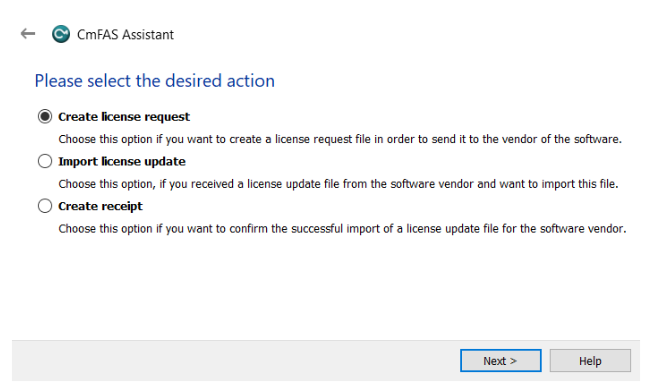This screenshot has height=384, width=665.
Task: Click the bold 'Import license update' label
Action: (122, 161)
